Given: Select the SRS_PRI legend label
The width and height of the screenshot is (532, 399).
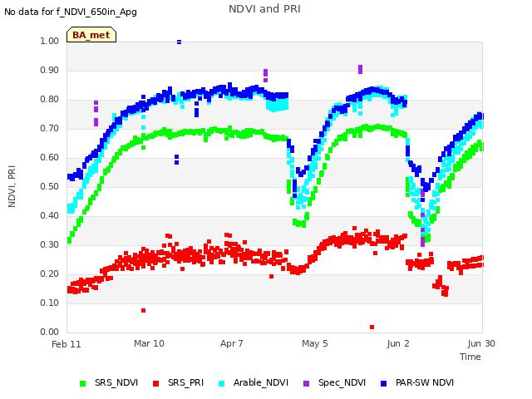Looking at the screenshot, I should [x=185, y=382].
